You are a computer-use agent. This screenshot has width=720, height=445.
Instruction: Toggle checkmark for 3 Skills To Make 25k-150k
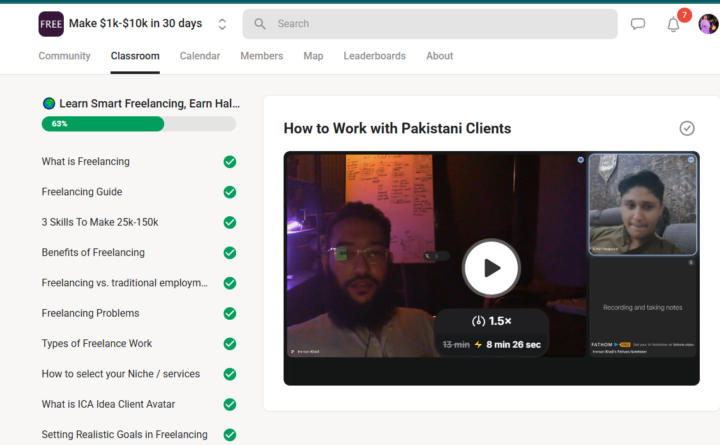pyautogui.click(x=230, y=222)
